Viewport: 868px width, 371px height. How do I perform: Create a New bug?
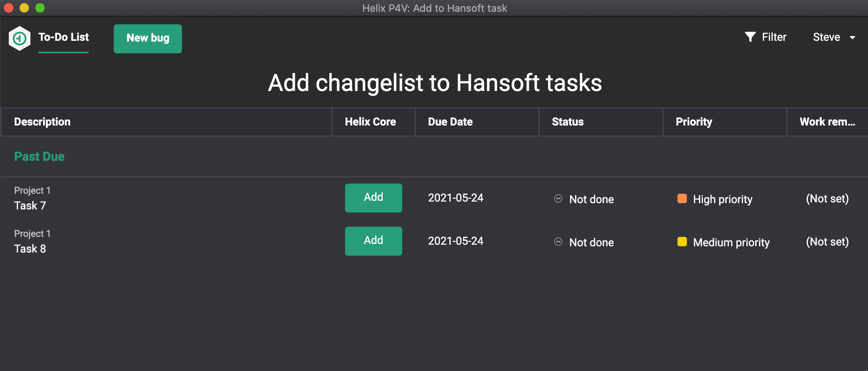[x=148, y=38]
